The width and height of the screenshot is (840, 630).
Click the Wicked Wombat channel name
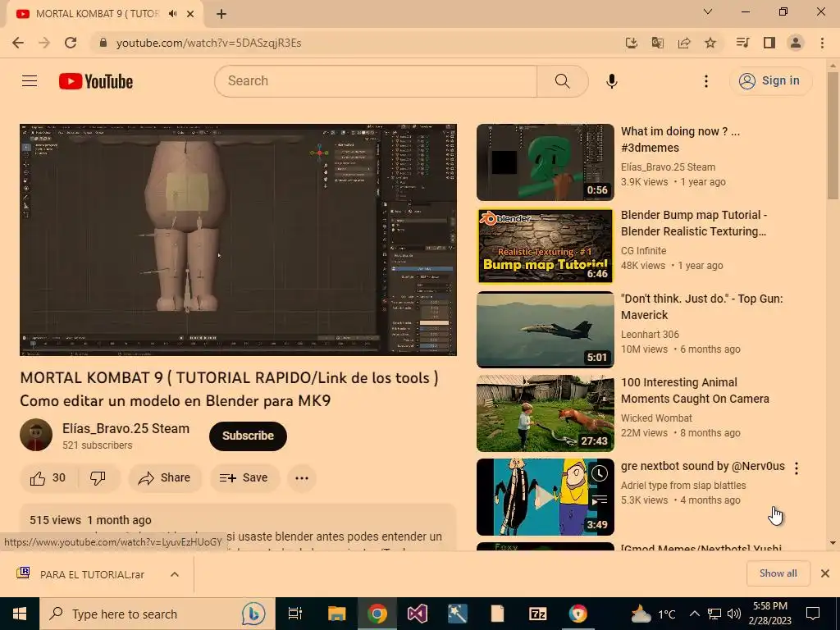point(656,418)
